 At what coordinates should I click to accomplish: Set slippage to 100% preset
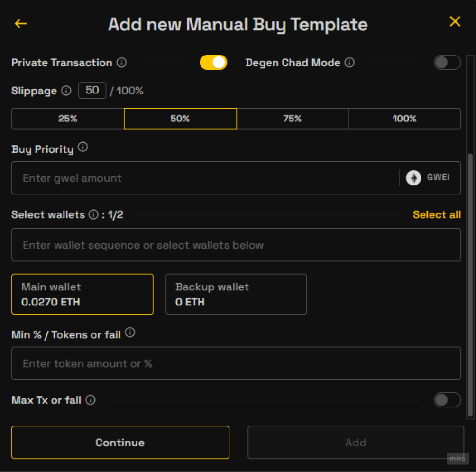click(x=404, y=119)
